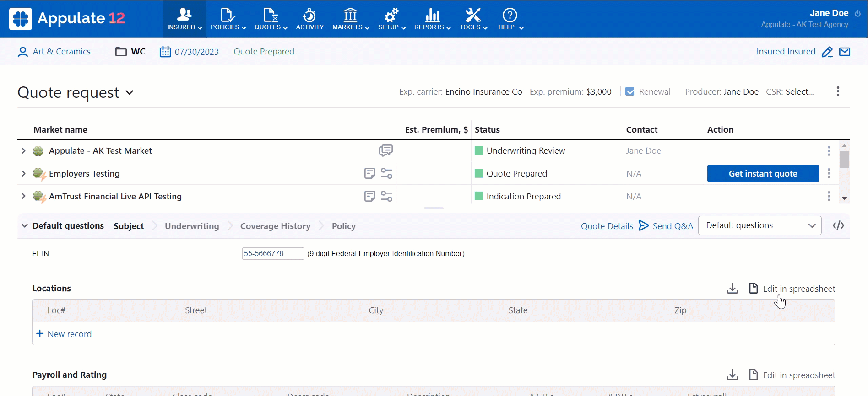Viewport: 868px width, 396px height.
Task: Open the Reports menu
Action: [x=432, y=19]
